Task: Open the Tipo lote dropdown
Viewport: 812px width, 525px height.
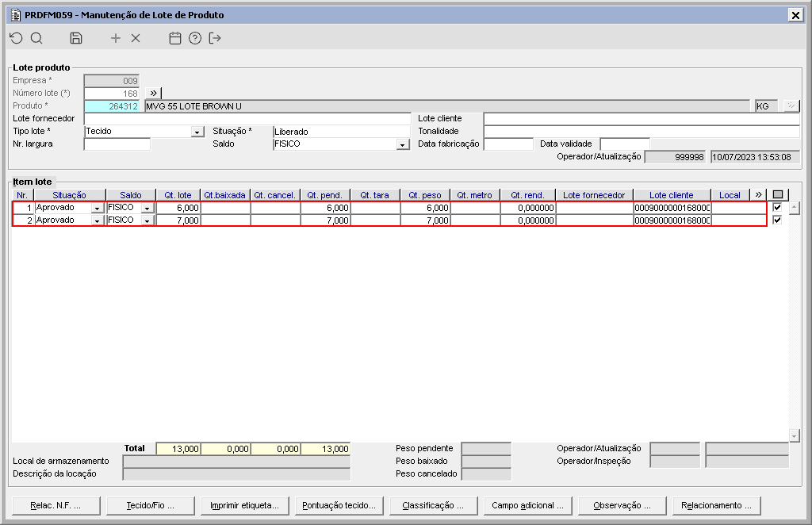Action: click(197, 132)
